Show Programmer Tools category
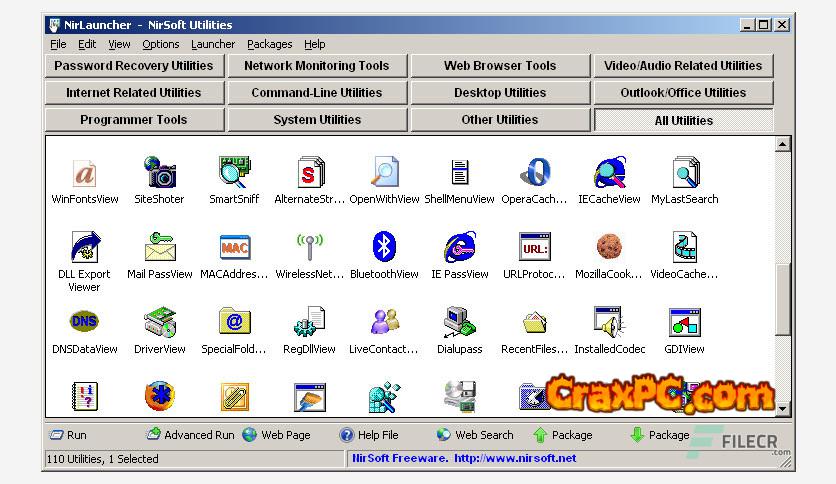Viewport: 836px width, 484px height. point(134,120)
